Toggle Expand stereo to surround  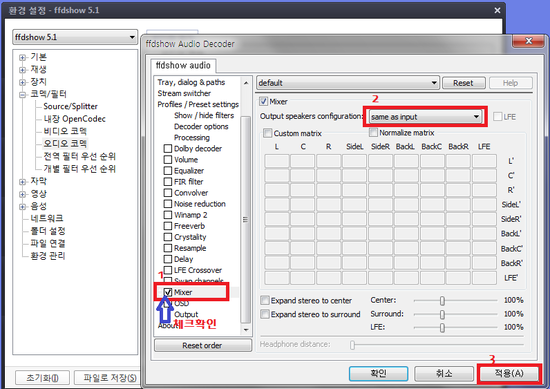tap(265, 314)
